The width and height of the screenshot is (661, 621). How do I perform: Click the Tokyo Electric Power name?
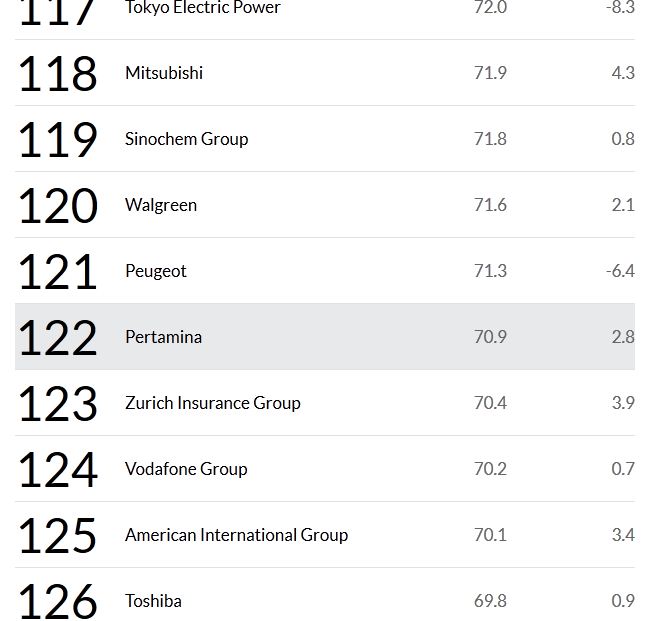pyautogui.click(x=203, y=8)
